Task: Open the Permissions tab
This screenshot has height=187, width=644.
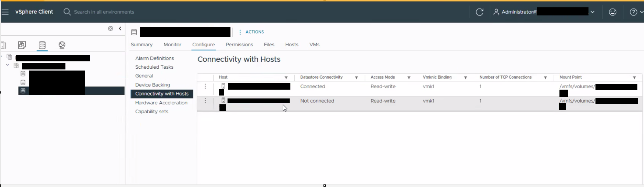Action: (x=239, y=44)
